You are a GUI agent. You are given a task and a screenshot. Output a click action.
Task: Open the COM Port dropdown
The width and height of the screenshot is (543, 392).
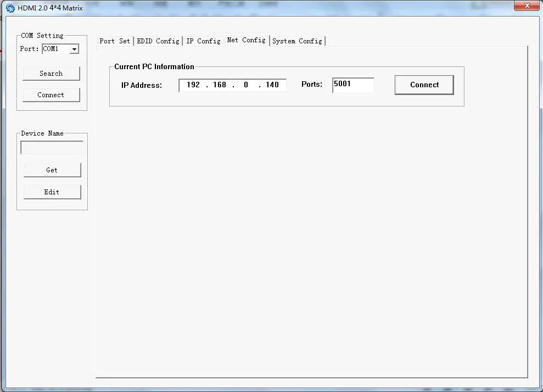pos(74,49)
